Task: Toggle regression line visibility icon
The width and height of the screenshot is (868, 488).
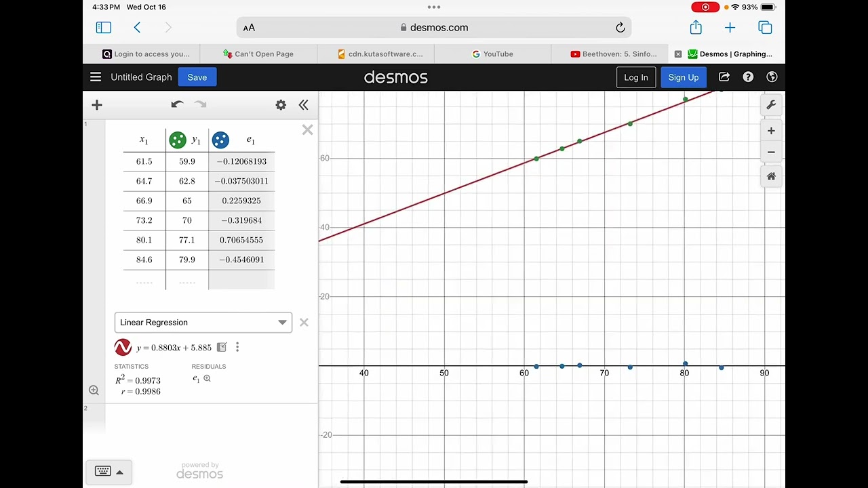Action: (123, 348)
